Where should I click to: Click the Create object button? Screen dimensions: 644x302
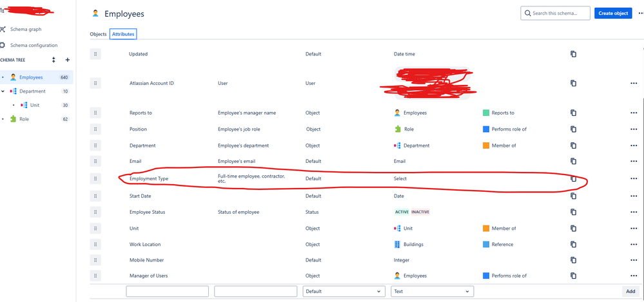tap(613, 13)
